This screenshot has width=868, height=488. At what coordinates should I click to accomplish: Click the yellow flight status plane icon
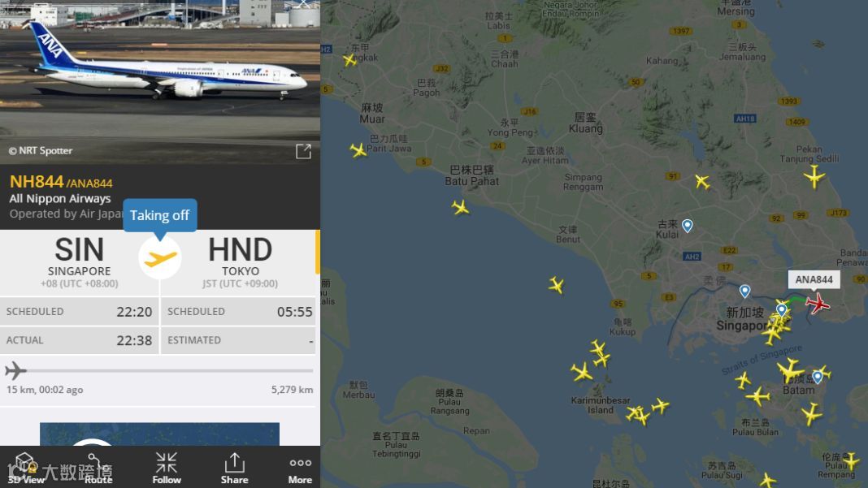click(160, 258)
